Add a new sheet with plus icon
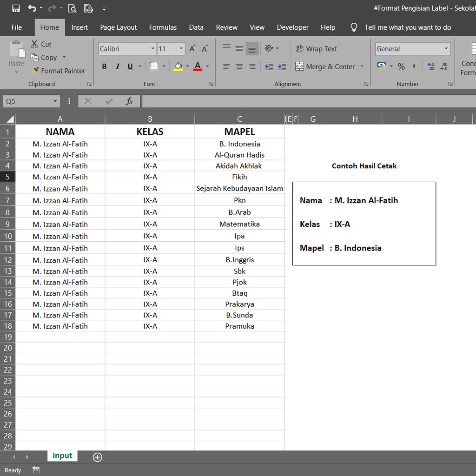476x476 pixels. [x=97, y=457]
